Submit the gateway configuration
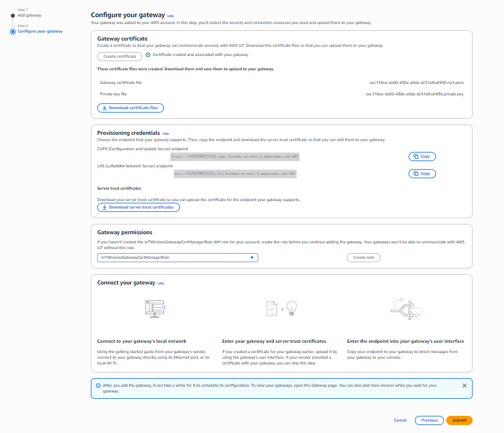Viewport: 504px width, 433px height. [459, 420]
